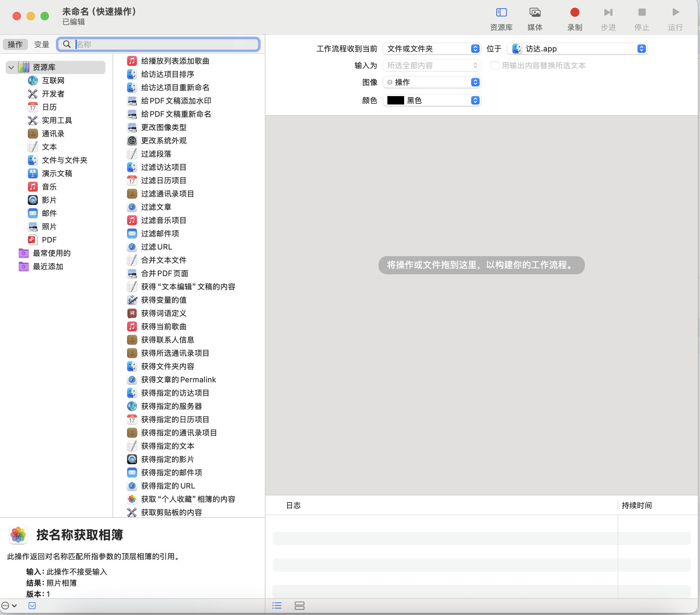Switch to list view at bottom left
Screen dimensions: 700x615
click(277, 606)
